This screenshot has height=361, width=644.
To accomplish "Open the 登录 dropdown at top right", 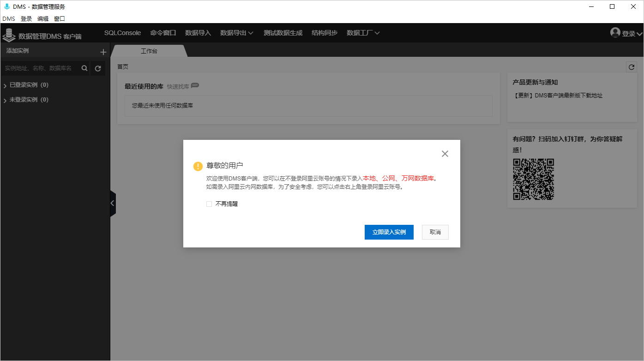I will pos(632,34).
